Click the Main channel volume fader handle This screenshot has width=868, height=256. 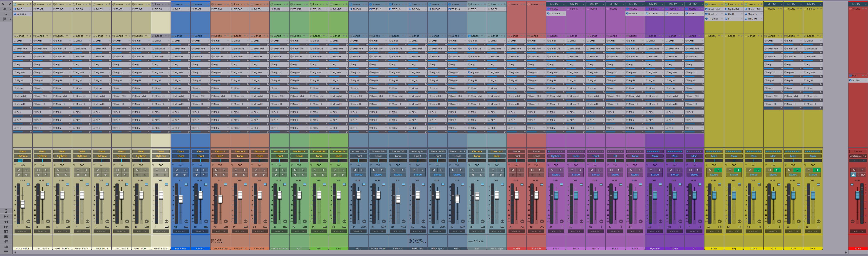(x=858, y=195)
